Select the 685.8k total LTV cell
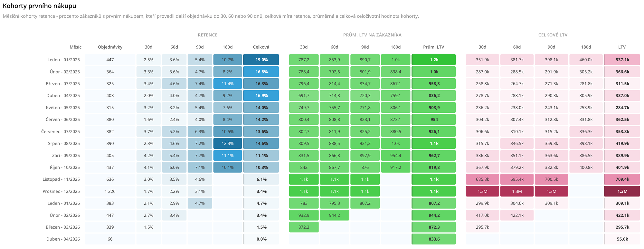This screenshot has height=249, width=644. pos(482,179)
